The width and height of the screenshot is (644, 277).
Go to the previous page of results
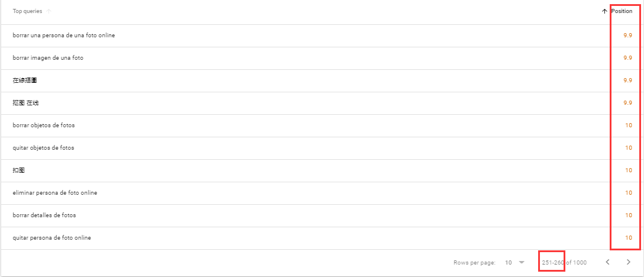(607, 262)
